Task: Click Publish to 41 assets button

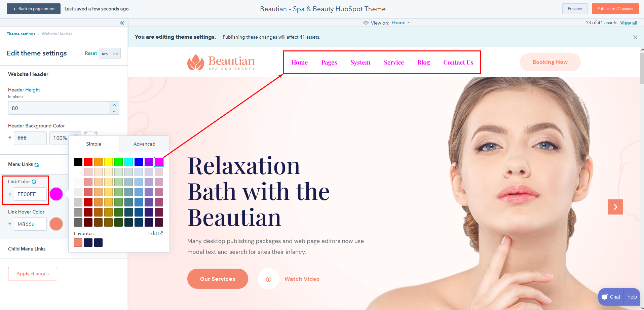Action: [x=615, y=9]
